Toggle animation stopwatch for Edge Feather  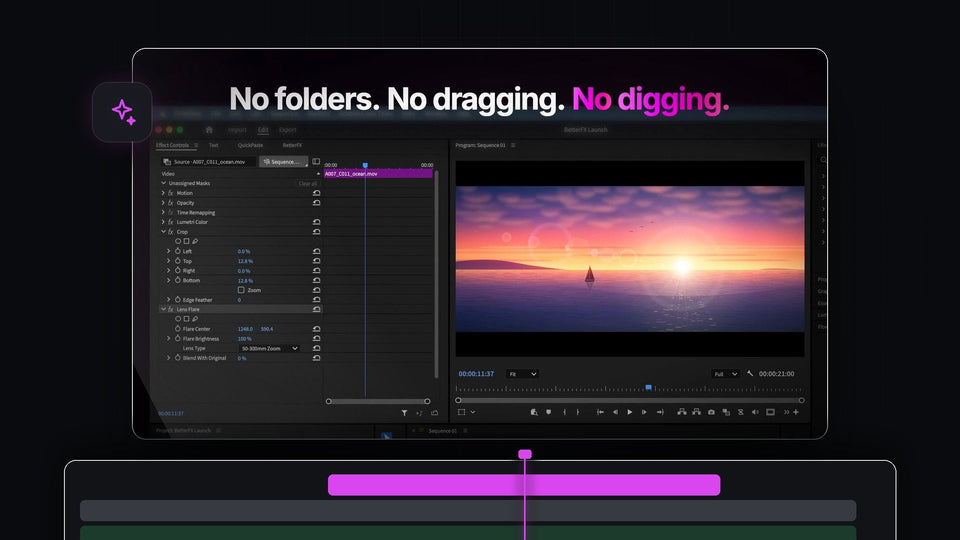point(178,300)
